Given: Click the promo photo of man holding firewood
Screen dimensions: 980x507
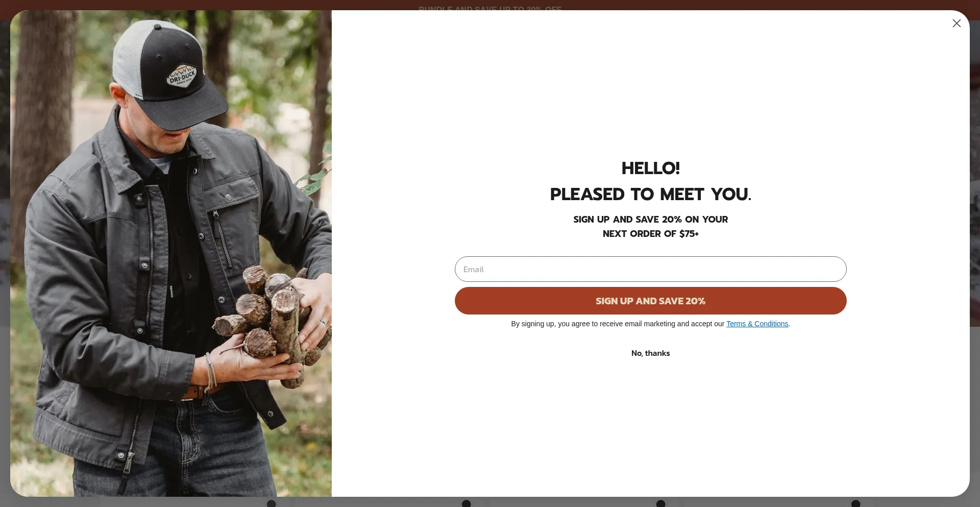Looking at the screenshot, I should pos(171,253).
